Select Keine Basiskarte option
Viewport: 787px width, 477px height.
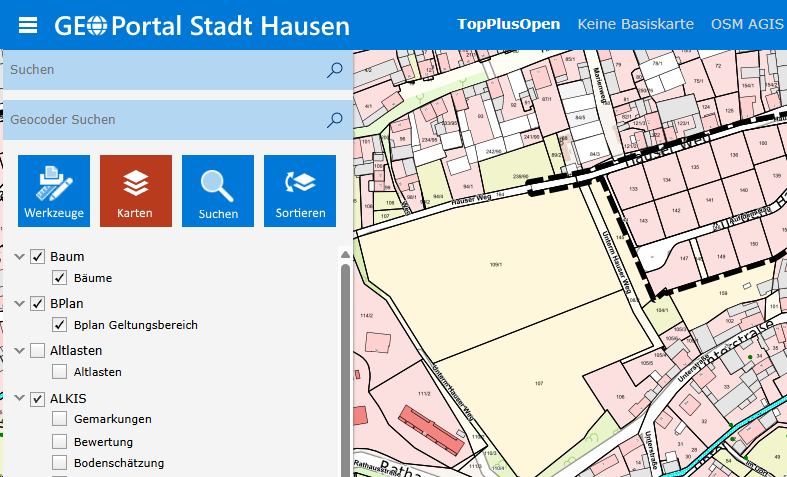click(x=635, y=24)
